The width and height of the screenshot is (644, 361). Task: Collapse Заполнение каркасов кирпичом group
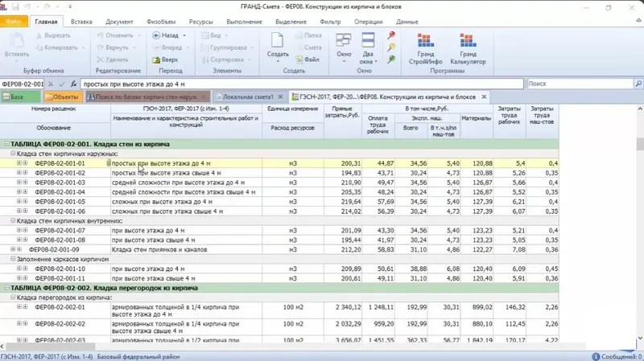tap(13, 259)
